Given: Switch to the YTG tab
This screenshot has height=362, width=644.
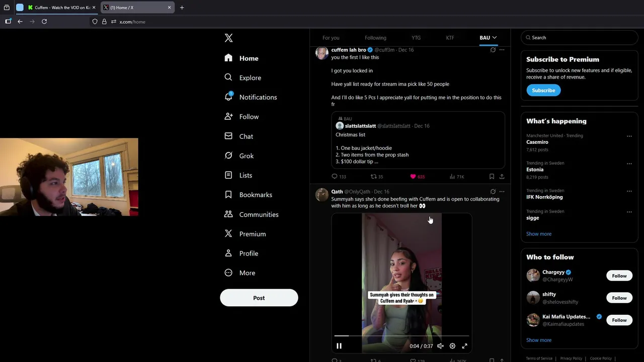Looking at the screenshot, I should pos(416,38).
